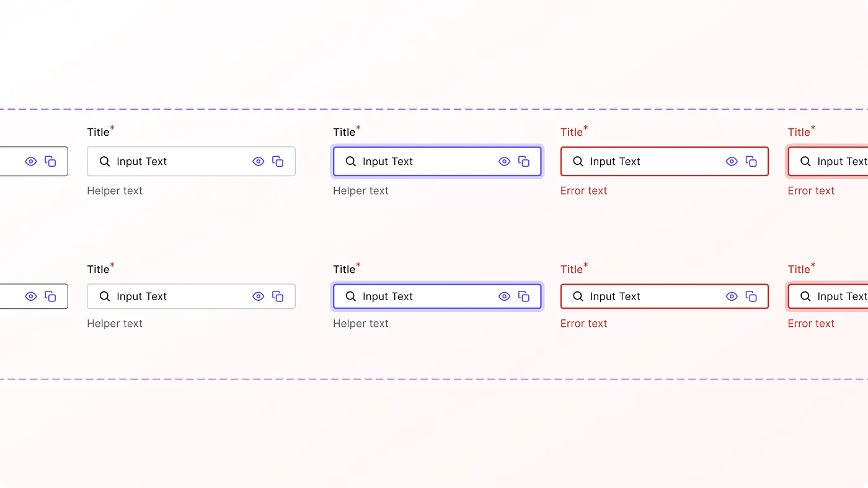Screen dimensions: 868x488
Task: Click search icon in top-row rightmost glowing error field
Action: pos(806,161)
